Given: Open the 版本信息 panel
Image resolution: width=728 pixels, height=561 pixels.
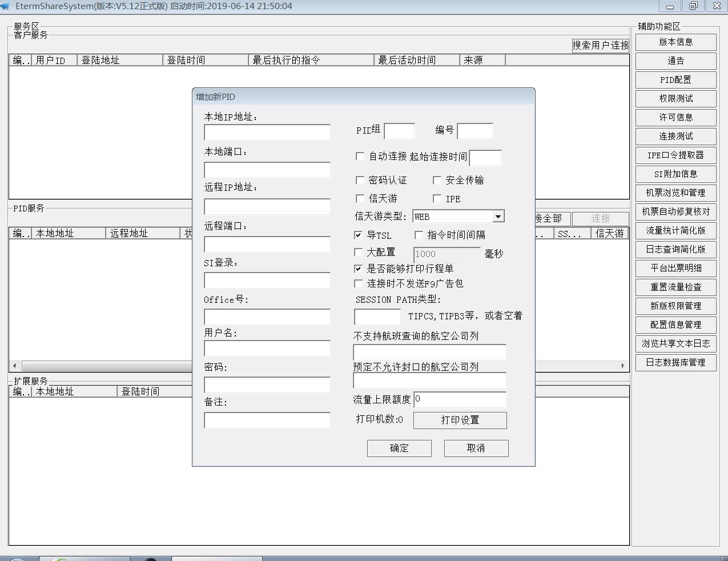Looking at the screenshot, I should [675, 42].
